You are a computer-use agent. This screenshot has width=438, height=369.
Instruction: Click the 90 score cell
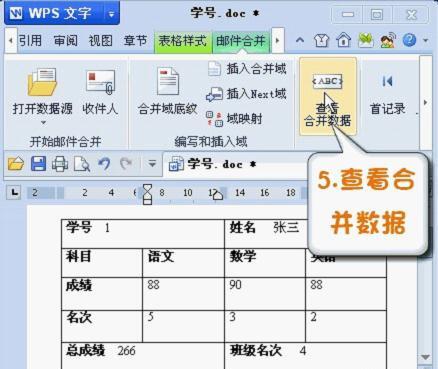pos(265,293)
